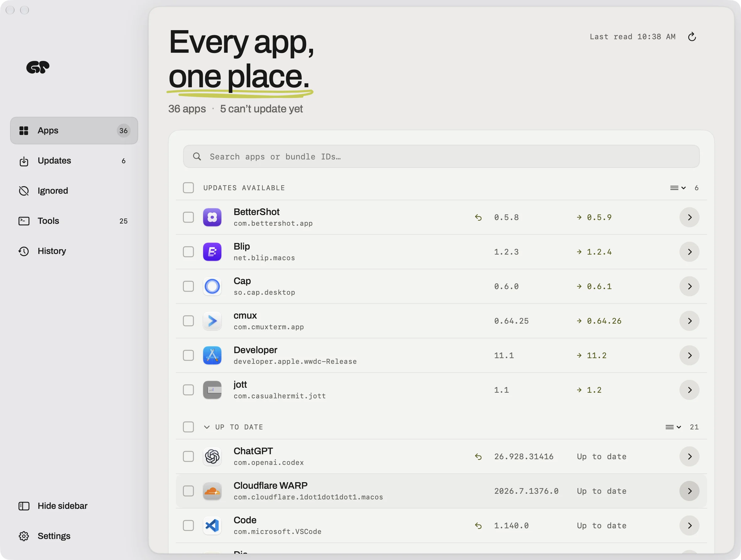Click the Developer app icon

[212, 355]
